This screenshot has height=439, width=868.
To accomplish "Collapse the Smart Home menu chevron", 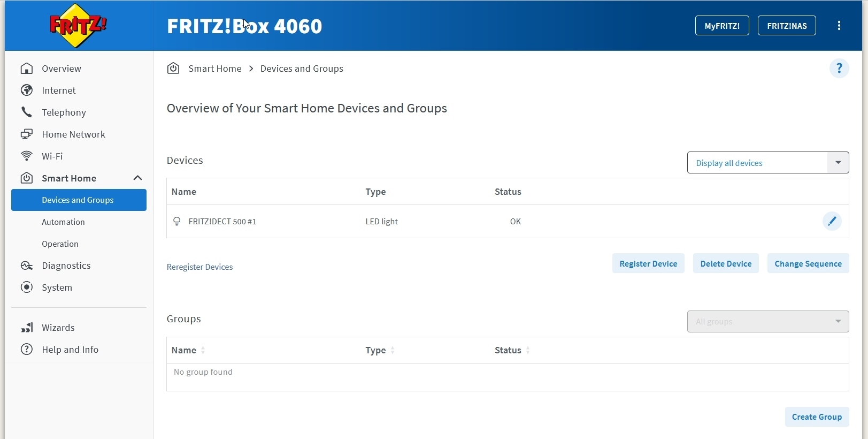I will [137, 178].
